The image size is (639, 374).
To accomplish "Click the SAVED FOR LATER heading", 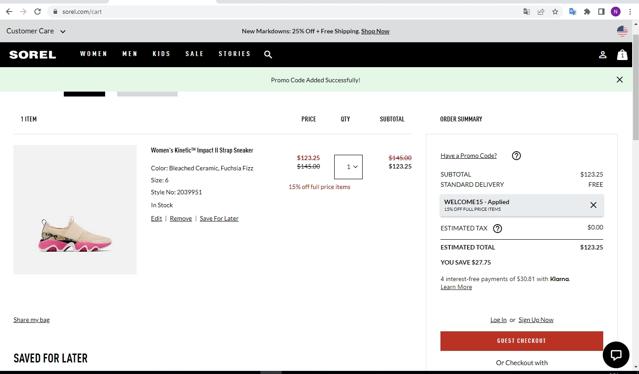I will coord(51,358).
